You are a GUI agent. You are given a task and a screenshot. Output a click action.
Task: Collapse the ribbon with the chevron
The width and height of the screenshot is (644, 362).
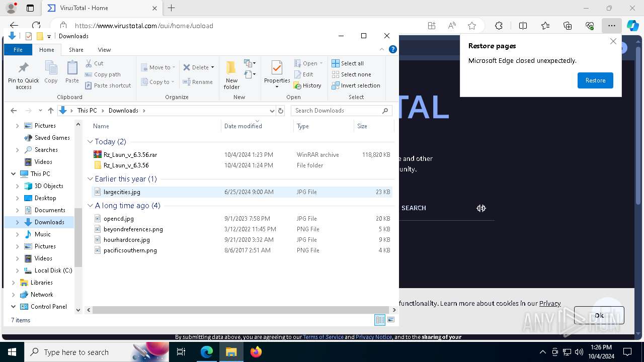click(382, 49)
